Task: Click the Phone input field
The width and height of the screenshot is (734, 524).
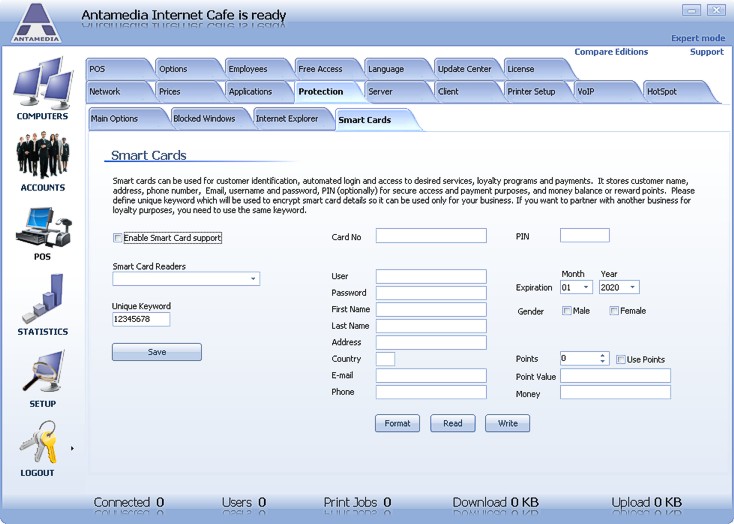Action: pos(431,392)
